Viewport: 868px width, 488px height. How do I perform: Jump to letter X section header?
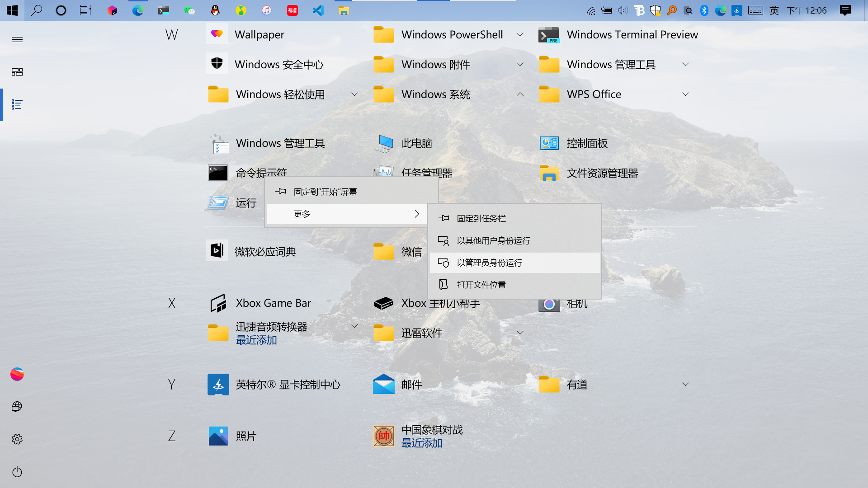tap(172, 303)
